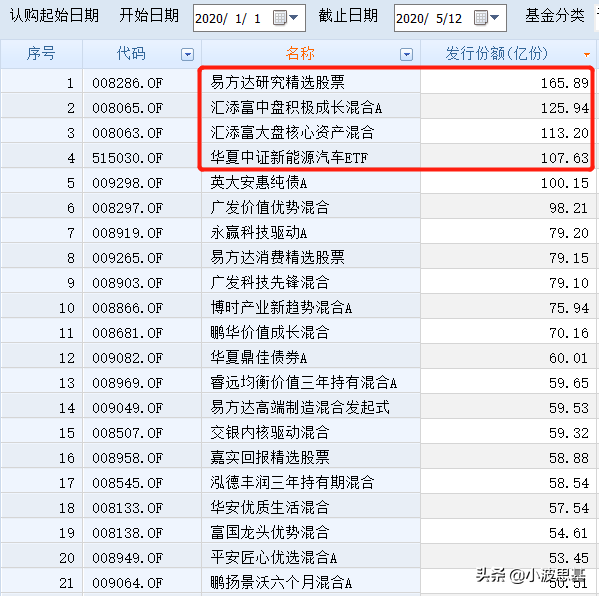The image size is (599, 596).
Task: Click fund code 009049.OF
Action: click(x=128, y=408)
